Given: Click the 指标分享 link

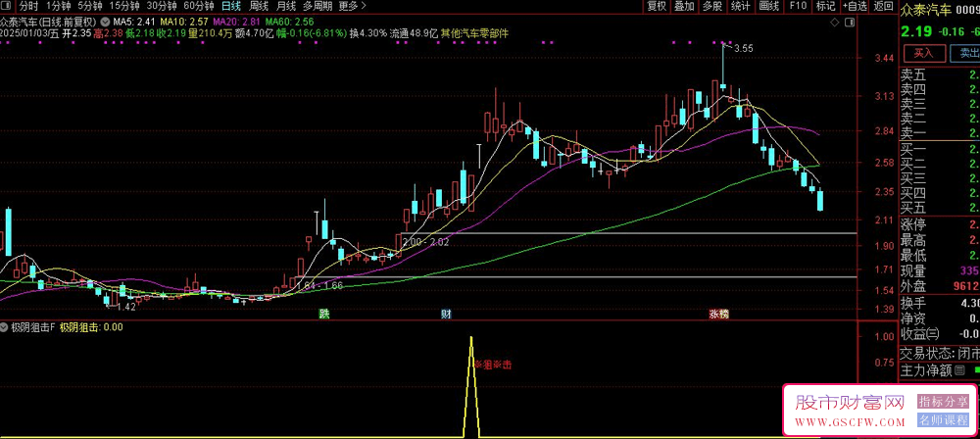Looking at the screenshot, I should coord(943,401).
